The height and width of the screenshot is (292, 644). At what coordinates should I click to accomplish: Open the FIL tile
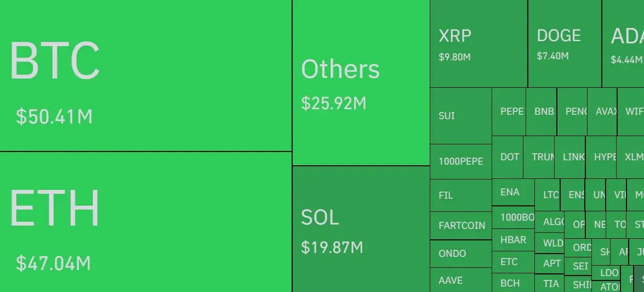point(461,195)
